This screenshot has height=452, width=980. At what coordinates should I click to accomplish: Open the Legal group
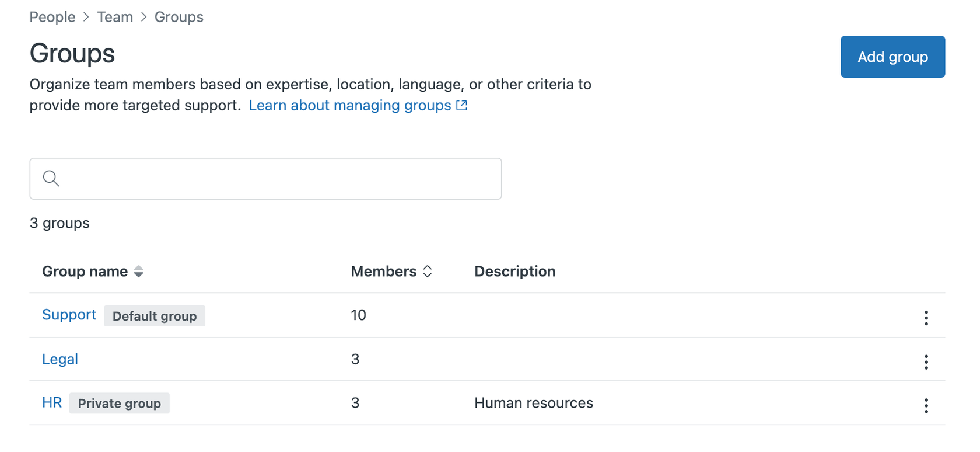(60, 359)
